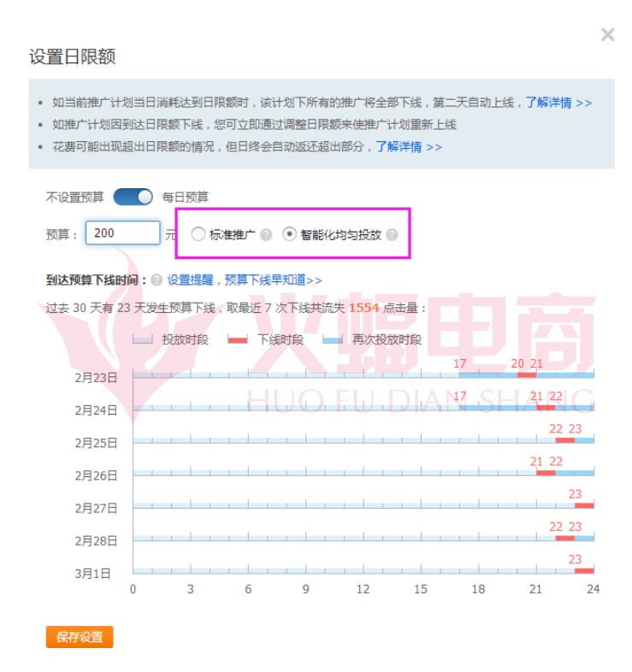Click the 下线时段 red legend swatch
The width and height of the screenshot is (632, 672).
[x=238, y=340]
